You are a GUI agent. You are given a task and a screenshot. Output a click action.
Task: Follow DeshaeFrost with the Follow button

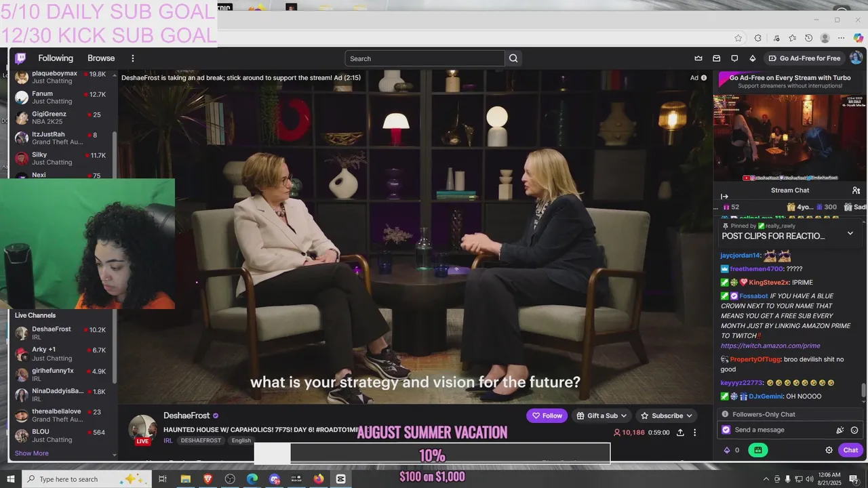pos(547,415)
